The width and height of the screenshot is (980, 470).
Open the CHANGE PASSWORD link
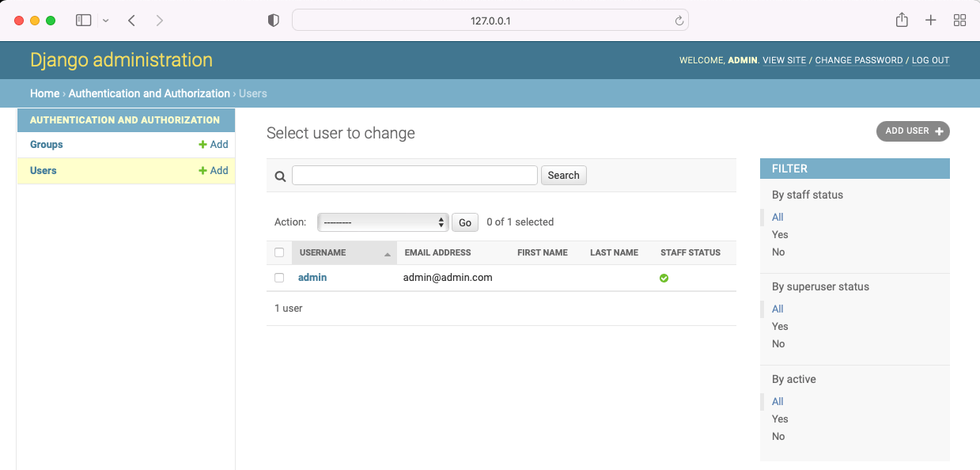click(x=859, y=60)
